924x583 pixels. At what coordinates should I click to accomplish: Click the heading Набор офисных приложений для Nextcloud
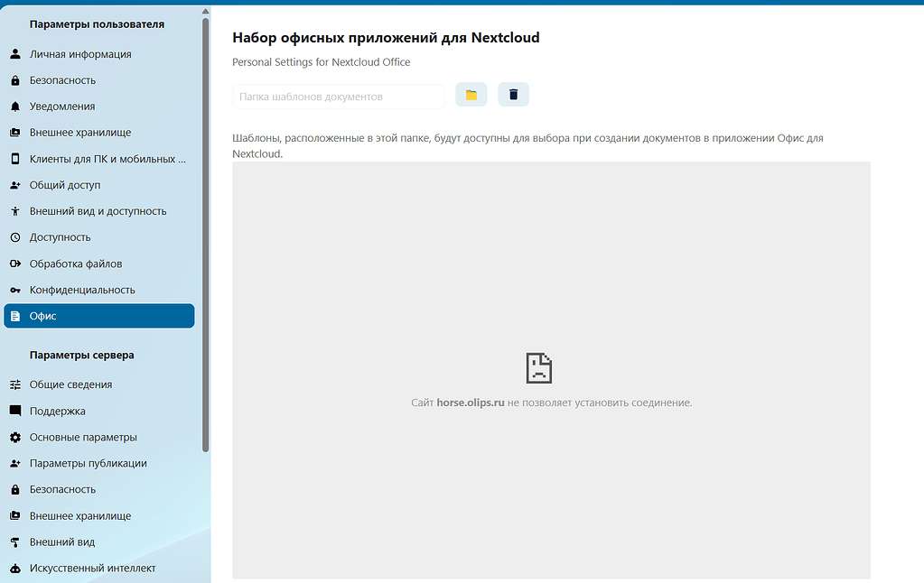coord(386,38)
